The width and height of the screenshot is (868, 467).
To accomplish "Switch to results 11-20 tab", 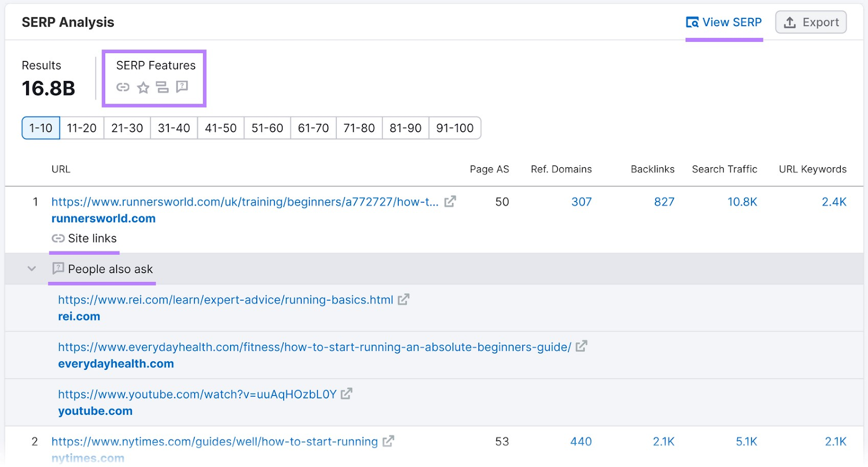I will tap(81, 128).
